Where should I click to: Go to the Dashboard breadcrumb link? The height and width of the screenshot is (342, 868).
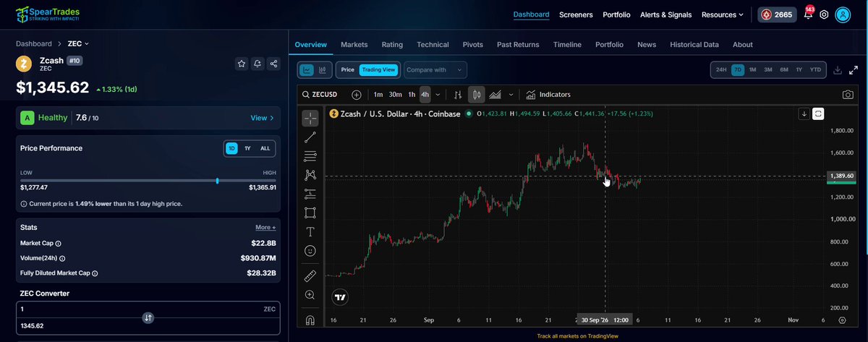pyautogui.click(x=34, y=43)
